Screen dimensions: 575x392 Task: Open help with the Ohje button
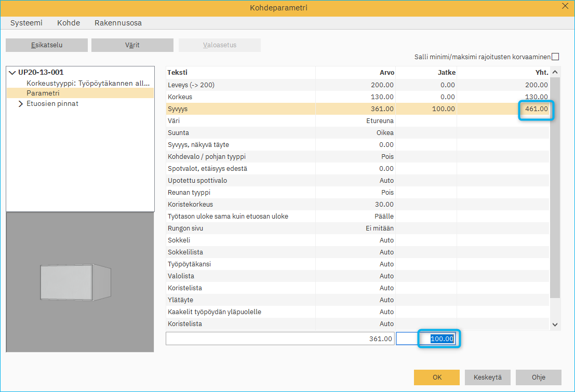tap(538, 377)
